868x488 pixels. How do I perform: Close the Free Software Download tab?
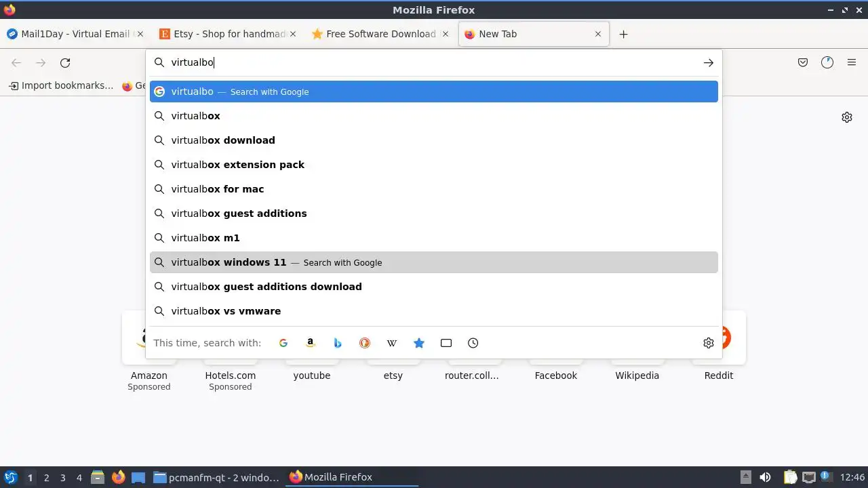446,34
